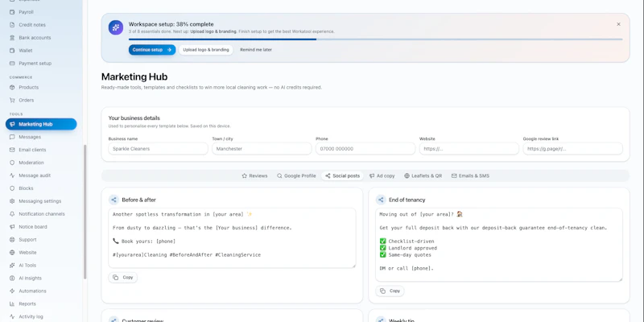
Task: Click the Support sidebar icon
Action: [12, 239]
